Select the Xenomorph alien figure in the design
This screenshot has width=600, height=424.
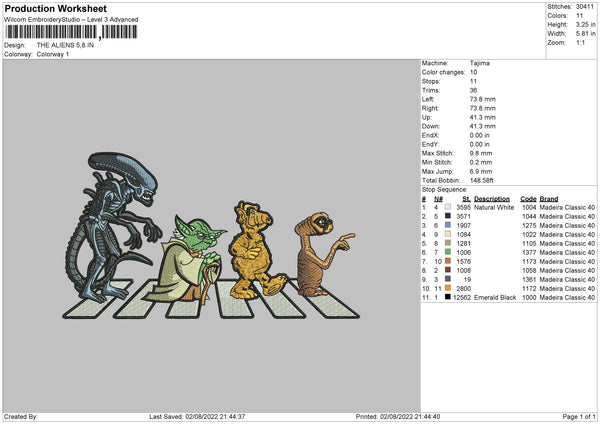coord(113,226)
